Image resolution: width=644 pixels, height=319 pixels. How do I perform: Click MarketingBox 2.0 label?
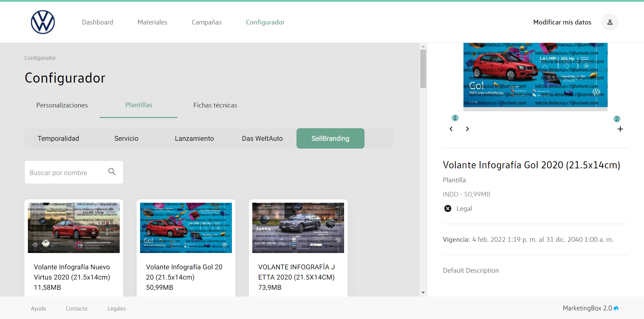tap(587, 308)
